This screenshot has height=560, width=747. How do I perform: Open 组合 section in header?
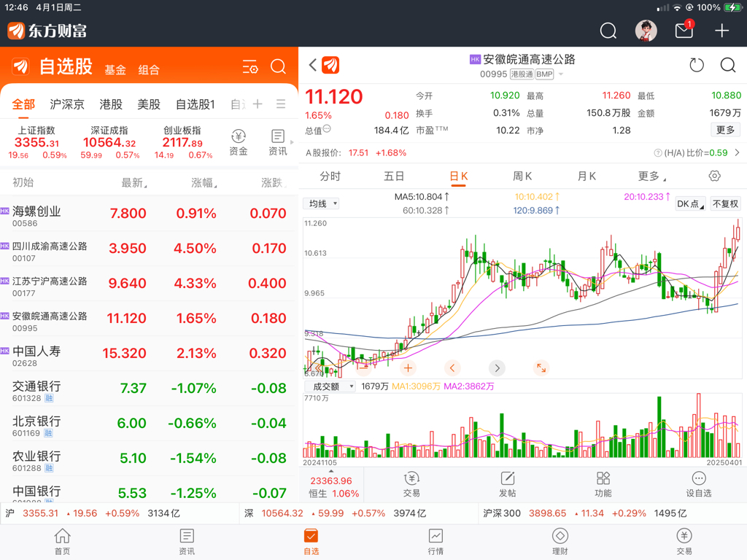149,70
